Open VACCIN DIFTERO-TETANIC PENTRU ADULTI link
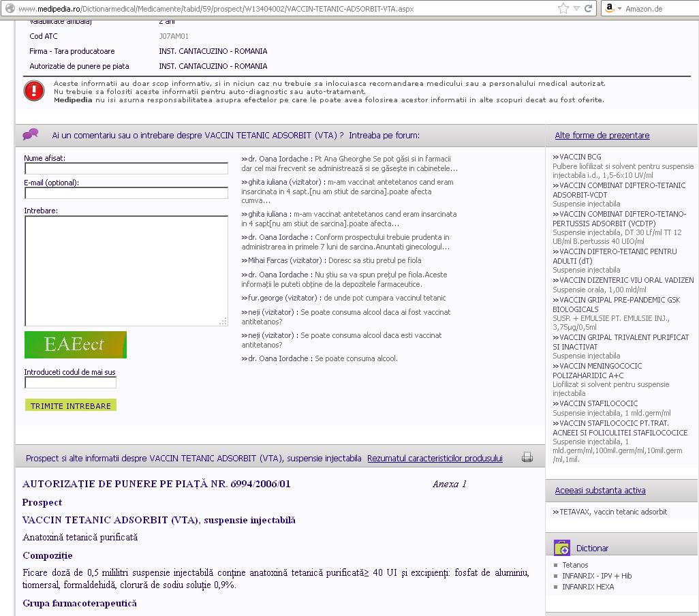 pyautogui.click(x=615, y=256)
